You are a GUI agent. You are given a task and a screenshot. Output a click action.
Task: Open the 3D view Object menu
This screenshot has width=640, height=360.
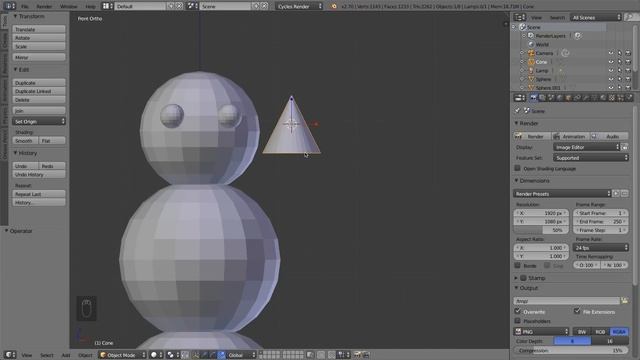tap(85, 355)
